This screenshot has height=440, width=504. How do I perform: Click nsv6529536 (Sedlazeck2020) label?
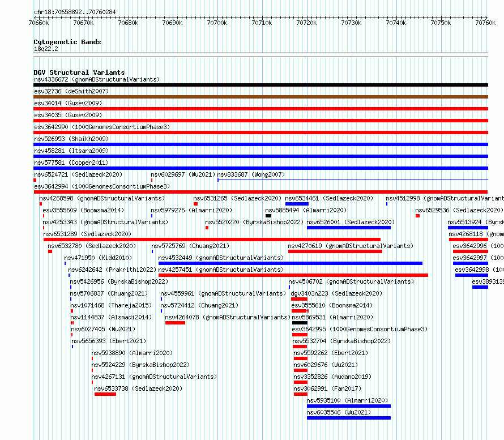click(x=459, y=210)
